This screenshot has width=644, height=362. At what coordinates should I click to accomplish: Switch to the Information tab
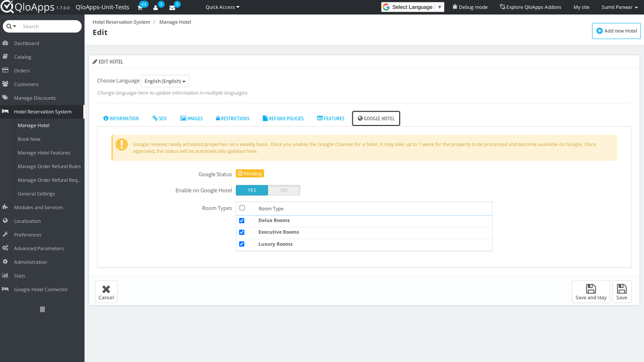coord(121,119)
